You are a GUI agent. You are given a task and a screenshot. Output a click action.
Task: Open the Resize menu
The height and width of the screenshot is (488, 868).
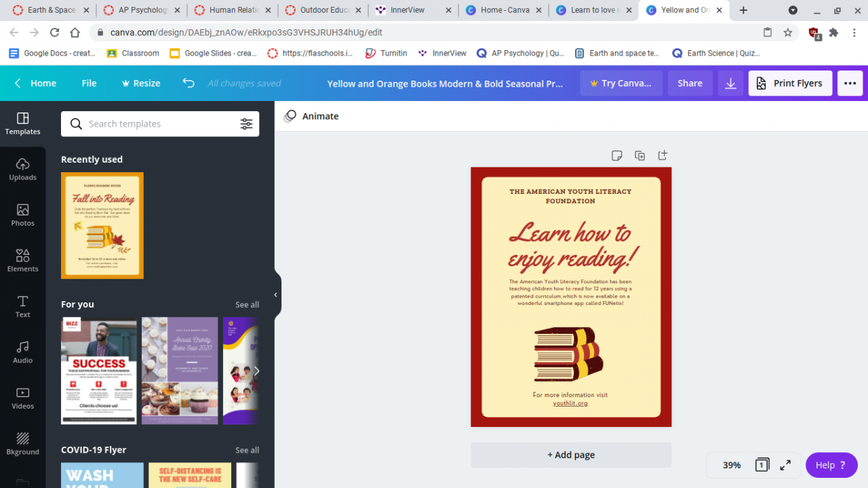coord(140,83)
